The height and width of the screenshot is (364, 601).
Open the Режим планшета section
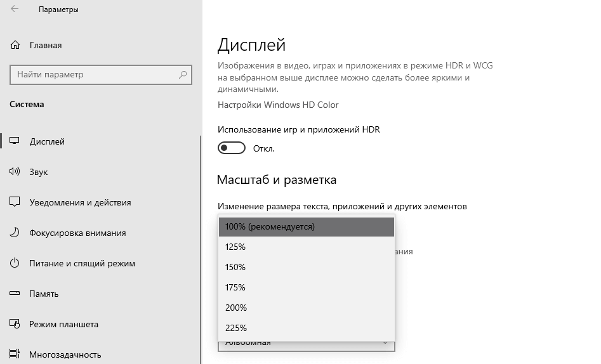click(63, 324)
